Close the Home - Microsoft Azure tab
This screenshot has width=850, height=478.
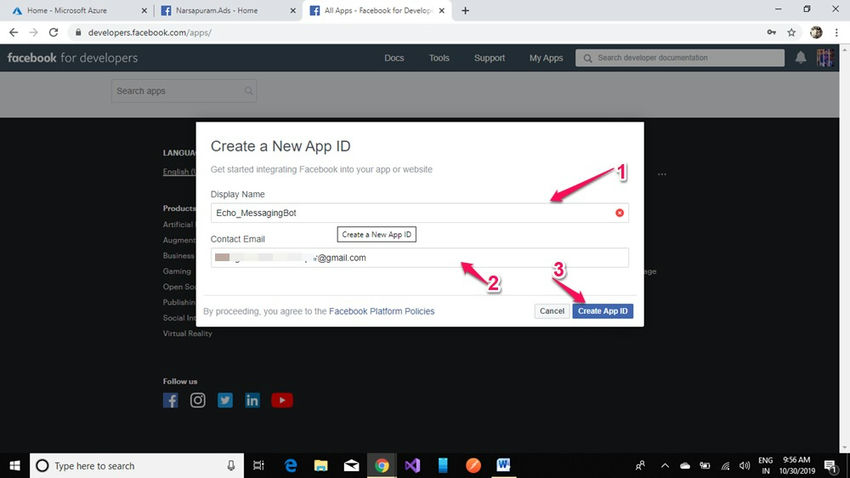click(x=144, y=10)
